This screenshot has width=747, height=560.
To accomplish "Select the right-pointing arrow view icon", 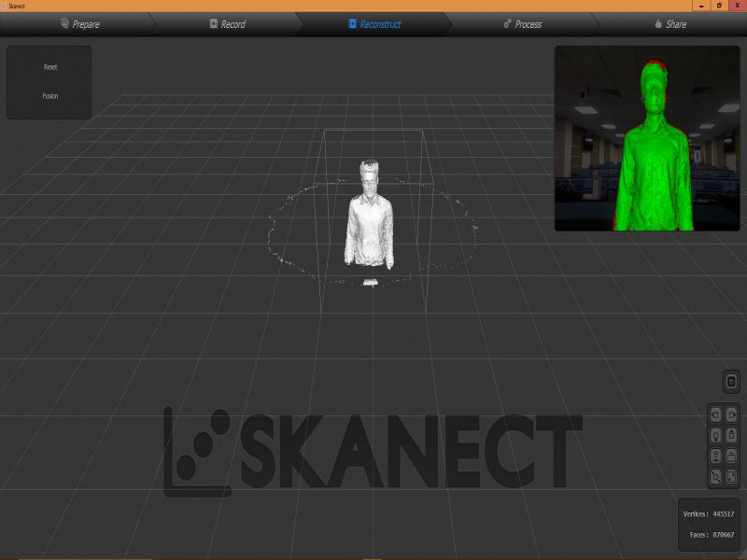I will (732, 414).
